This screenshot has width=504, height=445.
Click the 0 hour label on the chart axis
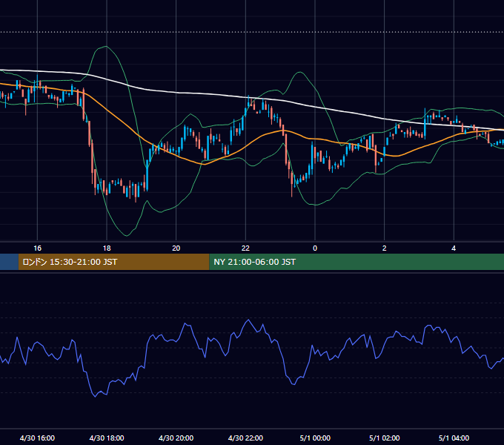[315, 248]
